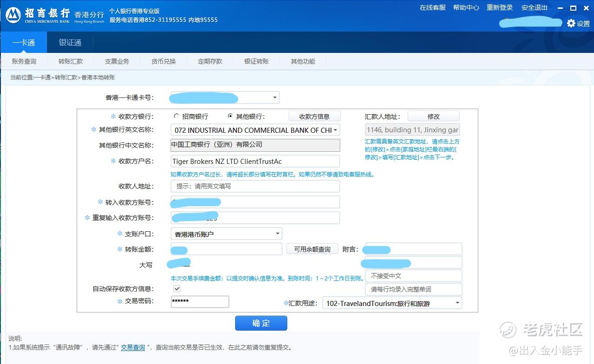Open the settings gear icon

[x=571, y=23]
